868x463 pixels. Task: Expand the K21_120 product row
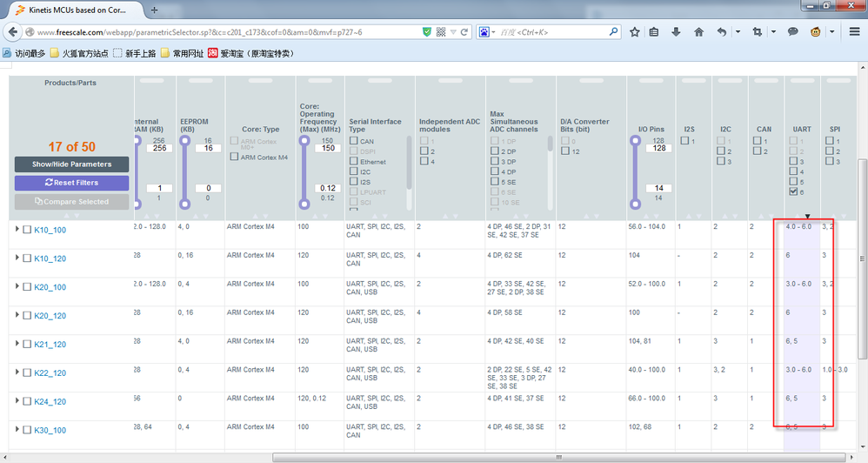17,344
